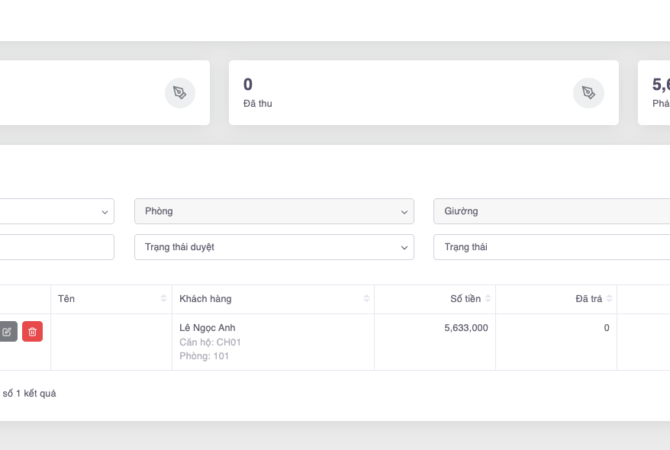
Task: Expand the Trạng thái duyệt dropdown
Action: [273, 247]
